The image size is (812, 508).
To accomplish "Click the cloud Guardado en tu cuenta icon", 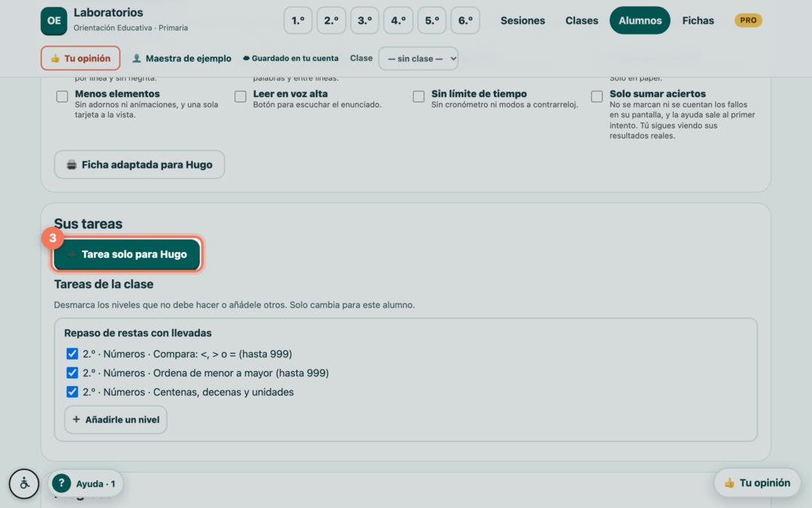I will [x=246, y=59].
